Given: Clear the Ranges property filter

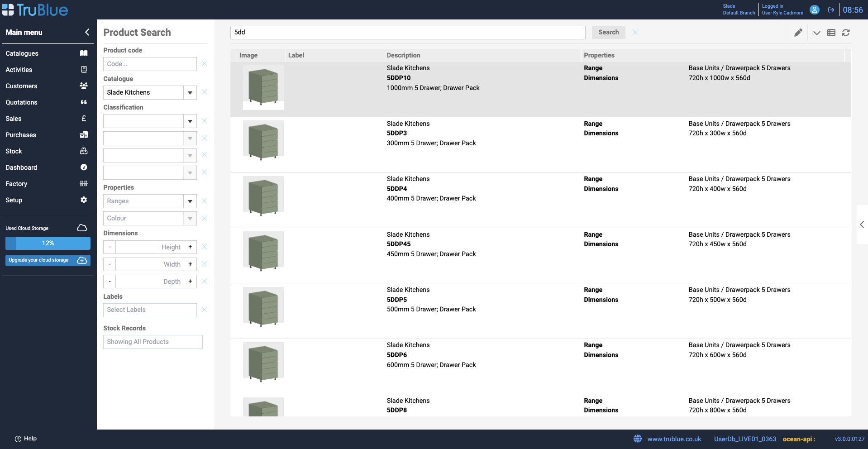Looking at the screenshot, I should 205,201.
